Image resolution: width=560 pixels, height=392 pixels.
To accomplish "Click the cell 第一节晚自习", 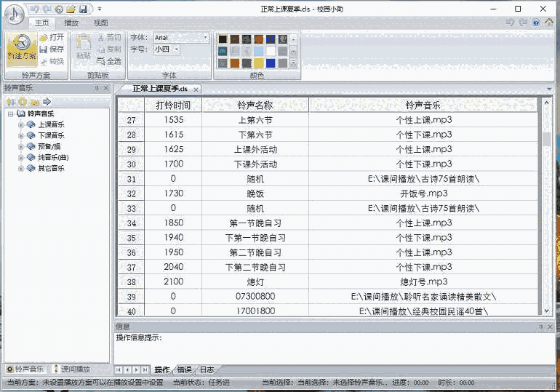I will point(255,223).
